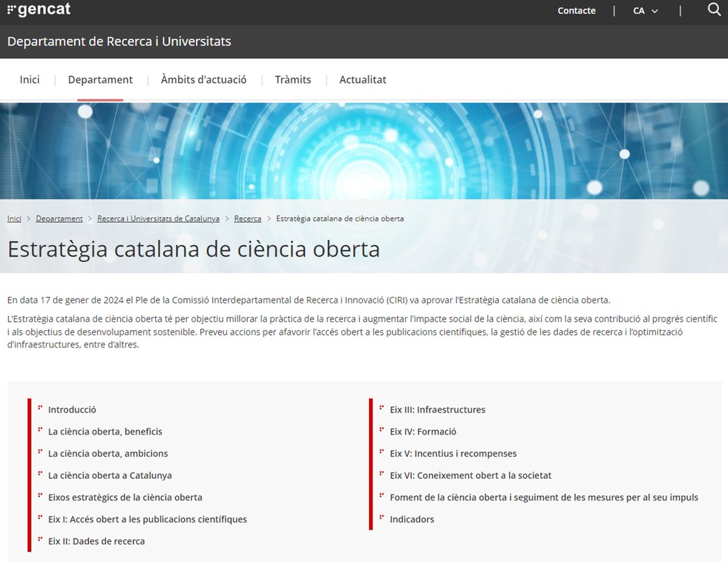The width and height of the screenshot is (728, 562).
Task: Open Eixos estratègics de la ciència oberta
Action: click(125, 497)
